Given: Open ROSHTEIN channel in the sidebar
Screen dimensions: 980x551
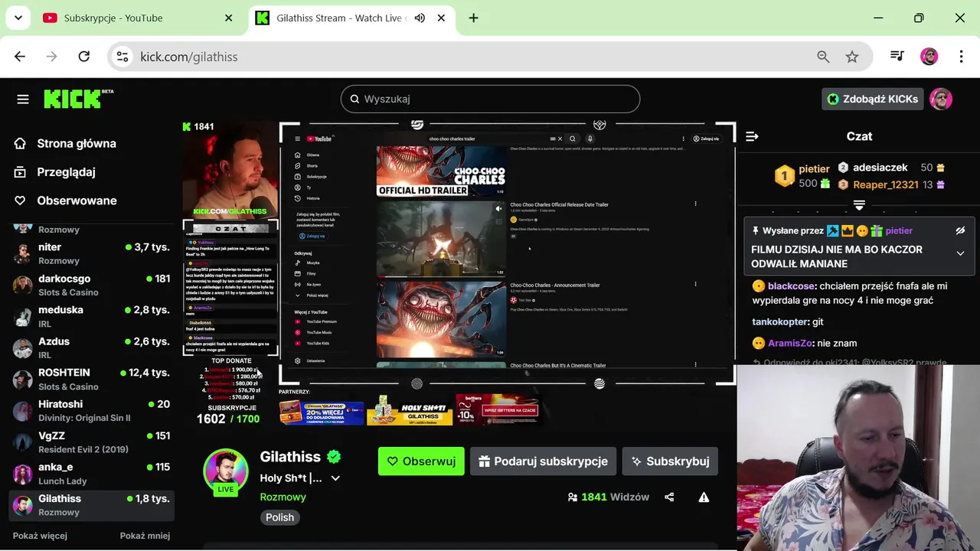Looking at the screenshot, I should pos(91,379).
